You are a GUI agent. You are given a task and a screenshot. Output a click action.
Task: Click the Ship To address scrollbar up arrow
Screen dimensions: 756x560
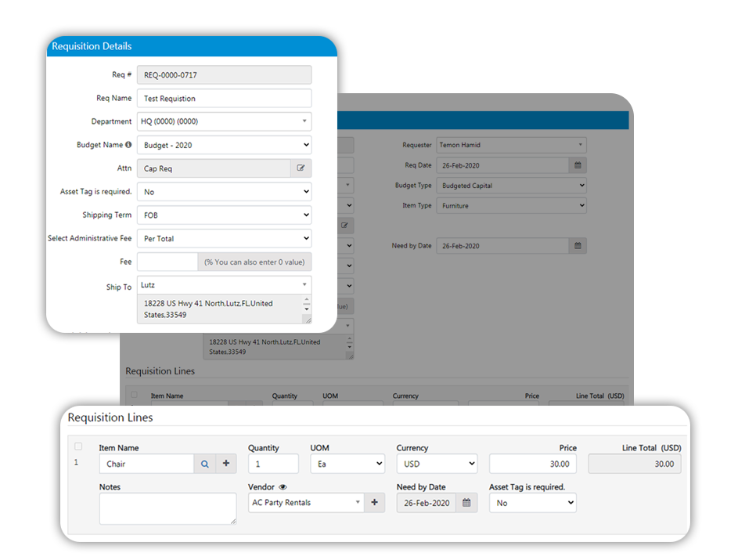tap(307, 300)
